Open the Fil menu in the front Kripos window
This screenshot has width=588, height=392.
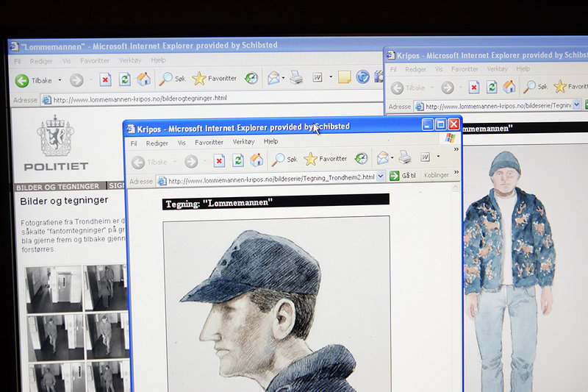point(134,143)
